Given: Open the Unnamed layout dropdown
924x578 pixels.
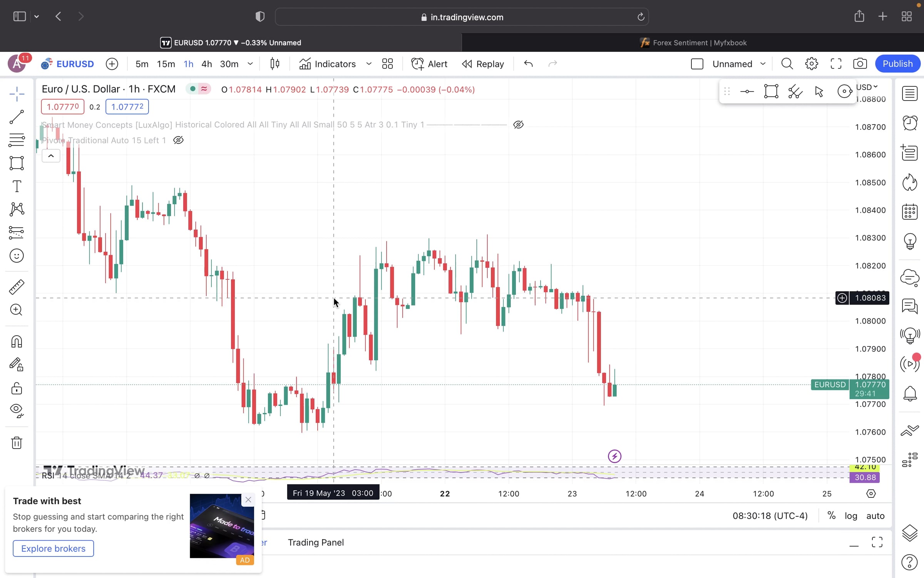Looking at the screenshot, I should pos(763,64).
